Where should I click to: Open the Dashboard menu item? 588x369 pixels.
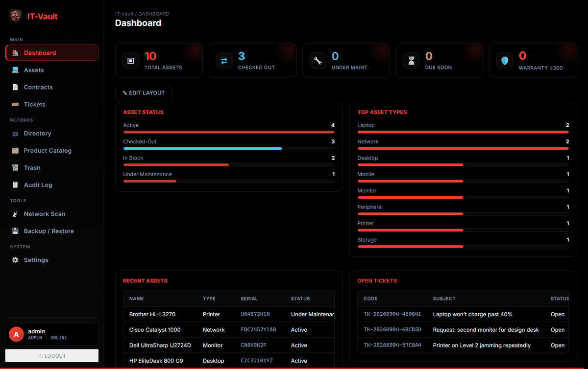click(52, 53)
